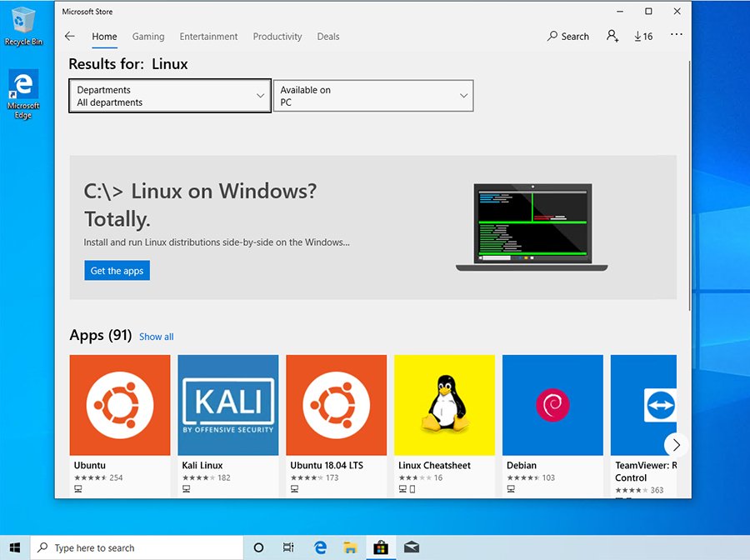Click the sign-in profile icon
The height and width of the screenshot is (560, 750).
[x=612, y=37]
